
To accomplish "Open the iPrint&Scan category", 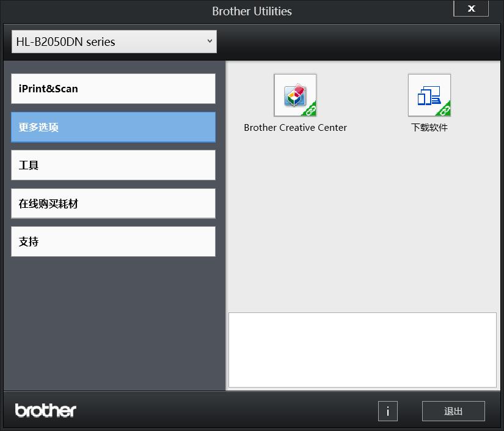I will 113,88.
